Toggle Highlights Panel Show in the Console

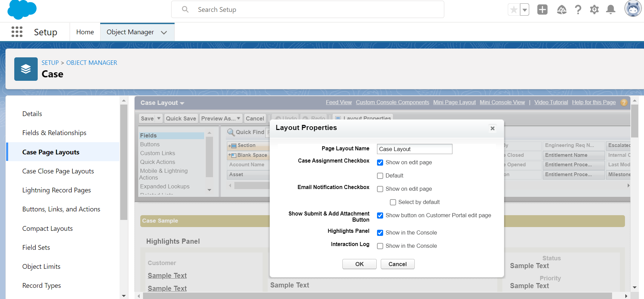[380, 233]
